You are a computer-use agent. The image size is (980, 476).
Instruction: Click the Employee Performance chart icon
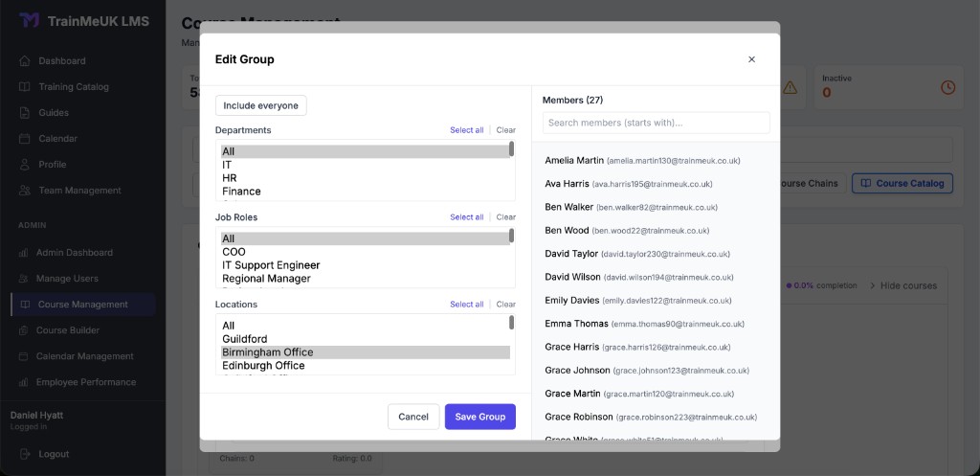tap(23, 382)
